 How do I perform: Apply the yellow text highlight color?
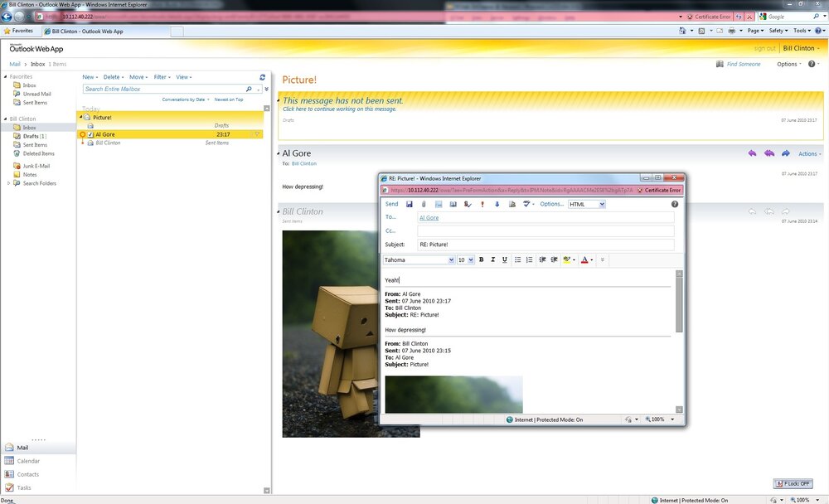[567, 259]
